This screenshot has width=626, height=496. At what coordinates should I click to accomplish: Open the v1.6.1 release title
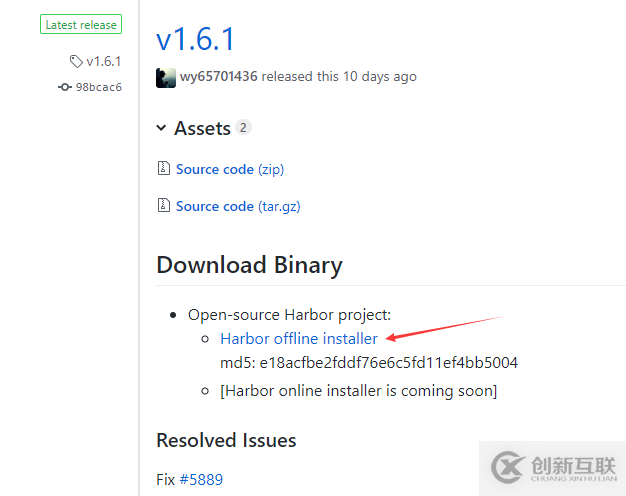coord(195,39)
